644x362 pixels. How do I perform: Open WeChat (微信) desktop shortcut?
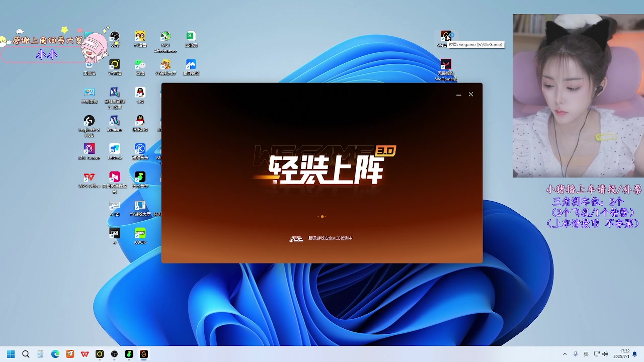[x=140, y=67]
